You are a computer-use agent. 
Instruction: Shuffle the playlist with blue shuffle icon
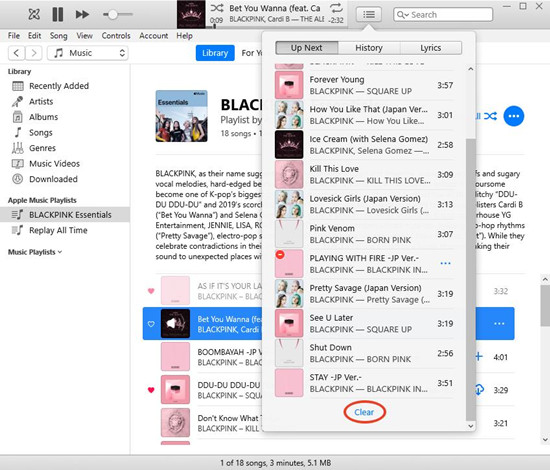490,116
